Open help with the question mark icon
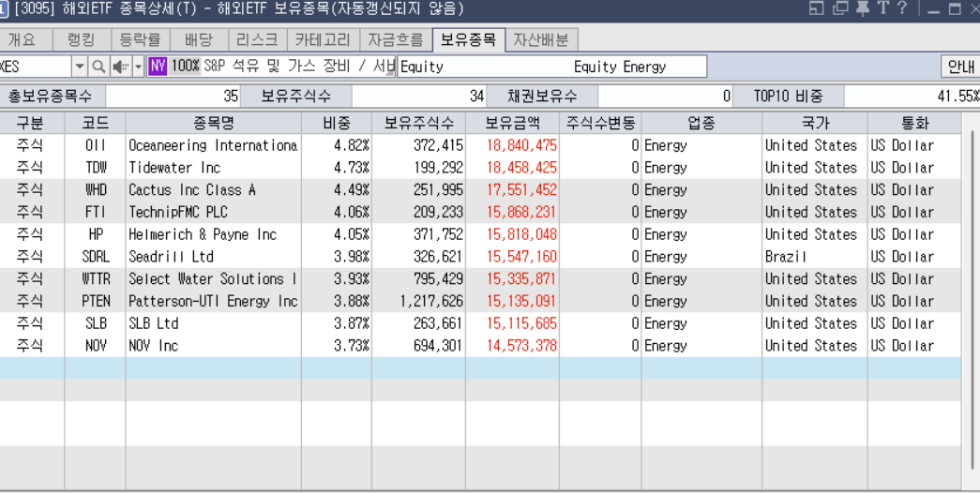980x493 pixels. click(902, 8)
